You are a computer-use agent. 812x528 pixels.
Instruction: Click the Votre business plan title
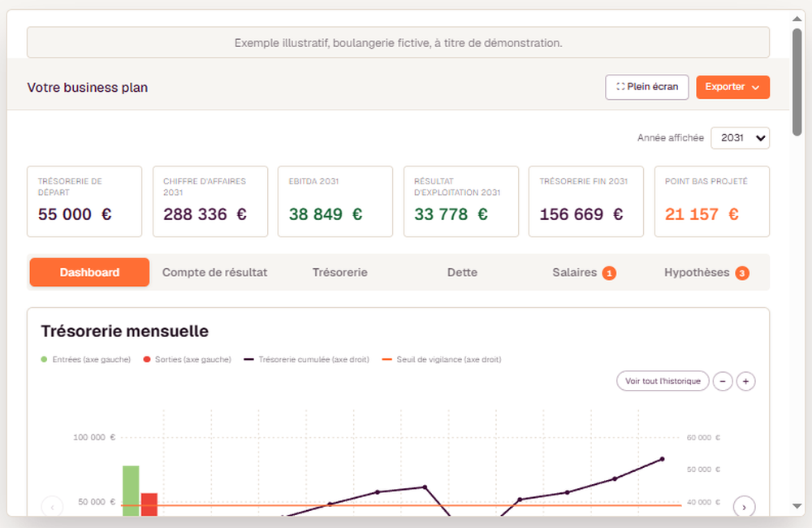pos(88,88)
